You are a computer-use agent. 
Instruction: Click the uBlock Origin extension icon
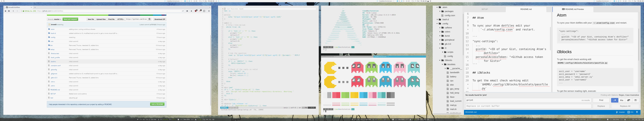196,11
